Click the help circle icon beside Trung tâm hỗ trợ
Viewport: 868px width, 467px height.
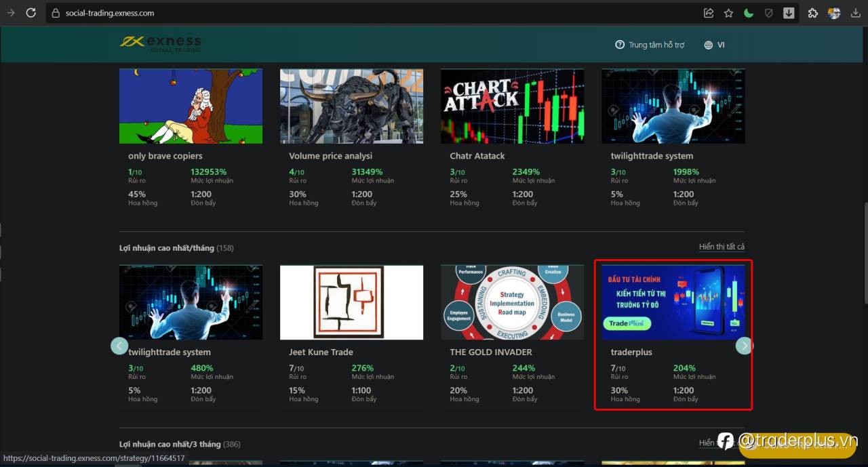[619, 45]
